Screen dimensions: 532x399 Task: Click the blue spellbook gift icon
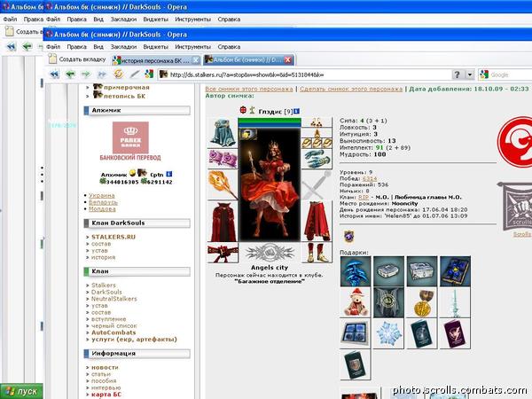pos(455,271)
